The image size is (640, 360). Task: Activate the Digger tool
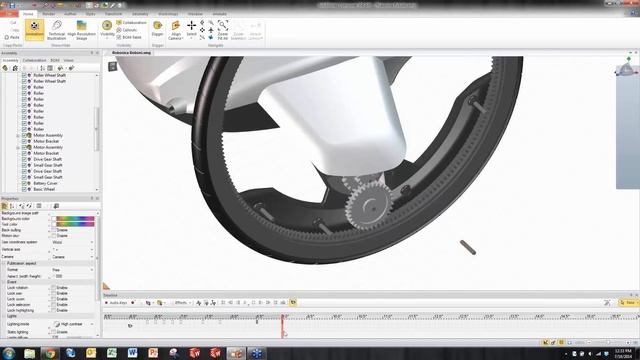click(158, 28)
